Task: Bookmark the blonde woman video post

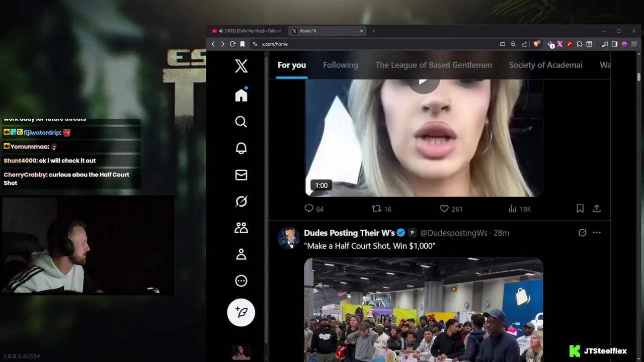Action: (580, 209)
